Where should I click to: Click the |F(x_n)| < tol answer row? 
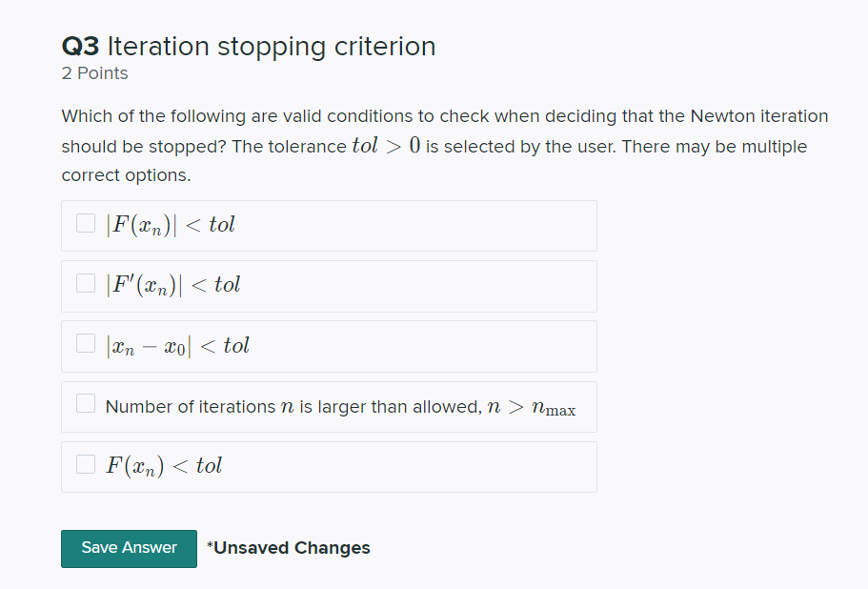[329, 225]
